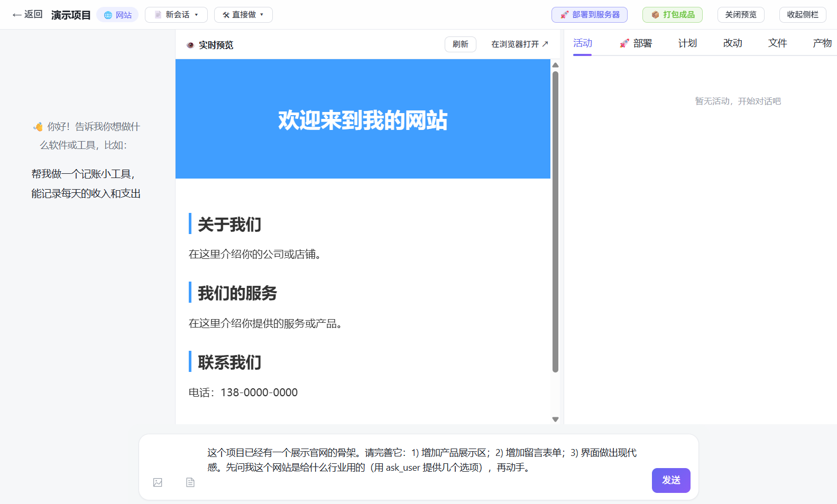Switch to the 改动 tab
837x504 pixels.
coord(733,43)
